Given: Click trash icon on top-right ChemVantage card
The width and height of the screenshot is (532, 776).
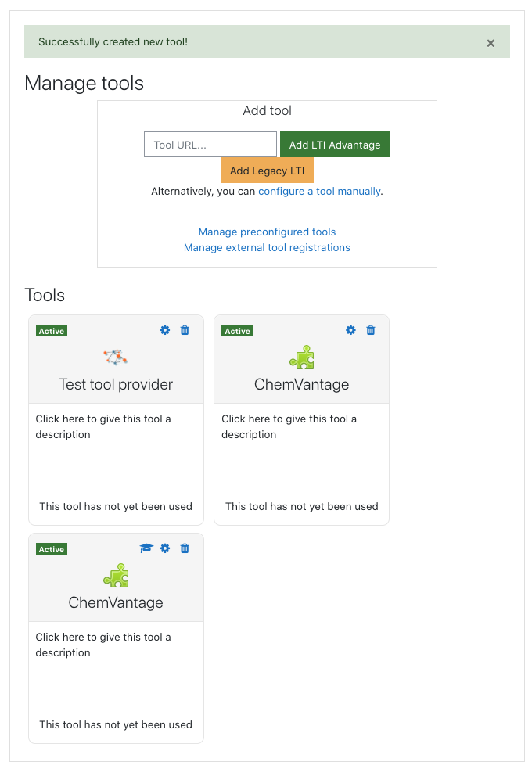Looking at the screenshot, I should click(x=371, y=330).
